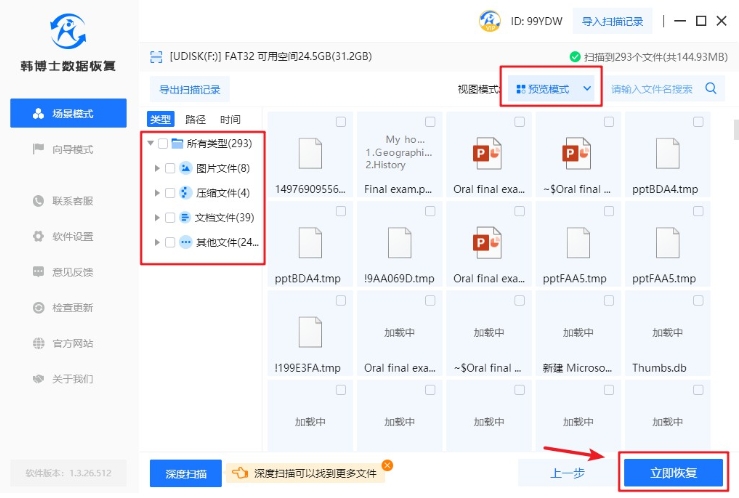739x498 pixels.
Task: Expand the 压缩文件(4) tree node
Action: click(157, 193)
